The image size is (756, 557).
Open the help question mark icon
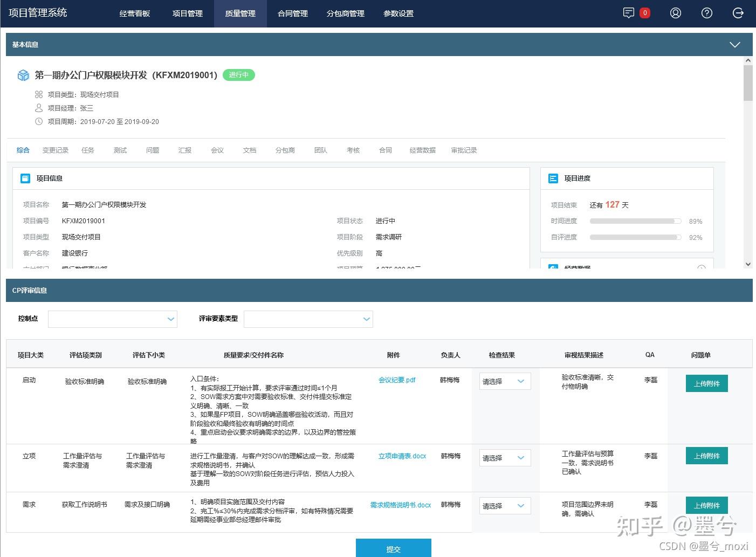point(706,13)
